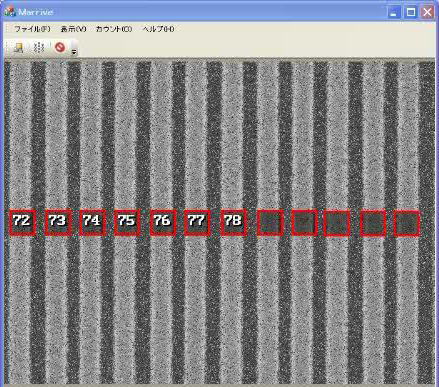
Task: Open the 表示(V) menu
Action: [x=73, y=29]
